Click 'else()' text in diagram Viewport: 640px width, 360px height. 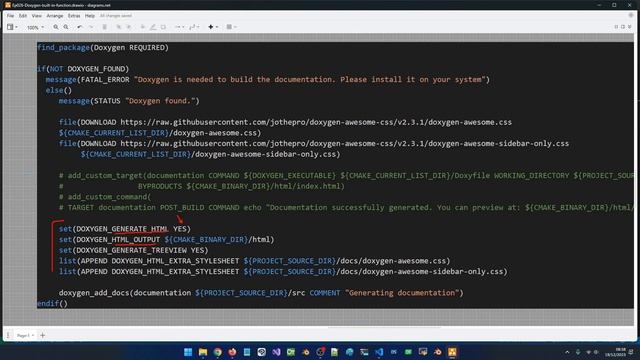(x=59, y=90)
